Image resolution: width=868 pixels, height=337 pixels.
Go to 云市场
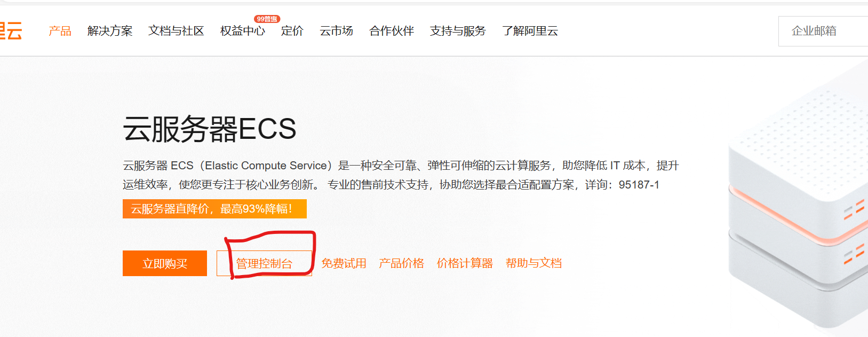click(x=336, y=31)
